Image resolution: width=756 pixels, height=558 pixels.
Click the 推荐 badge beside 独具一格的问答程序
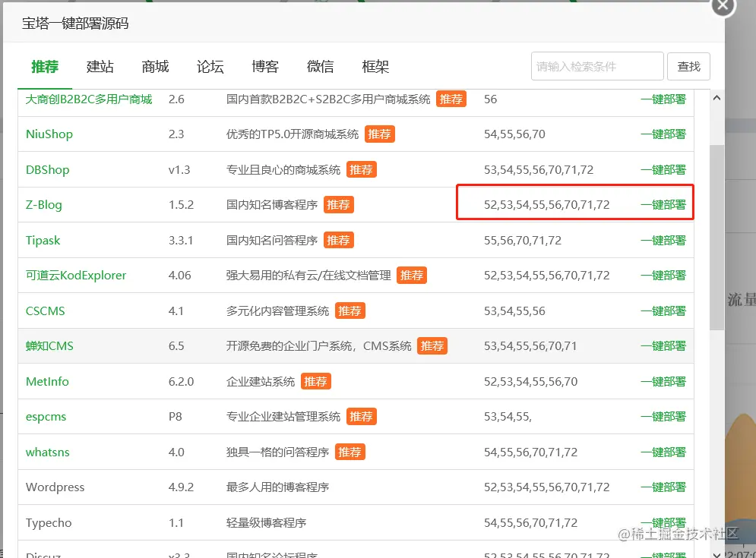tap(350, 452)
